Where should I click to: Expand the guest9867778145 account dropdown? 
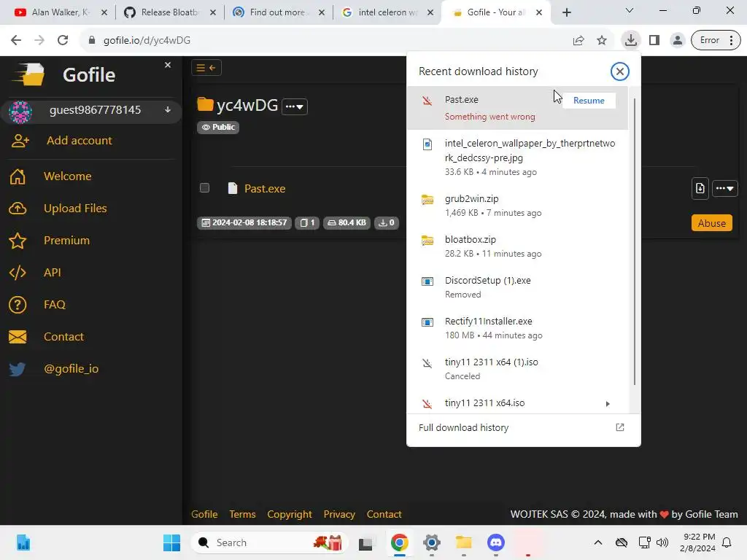(168, 110)
